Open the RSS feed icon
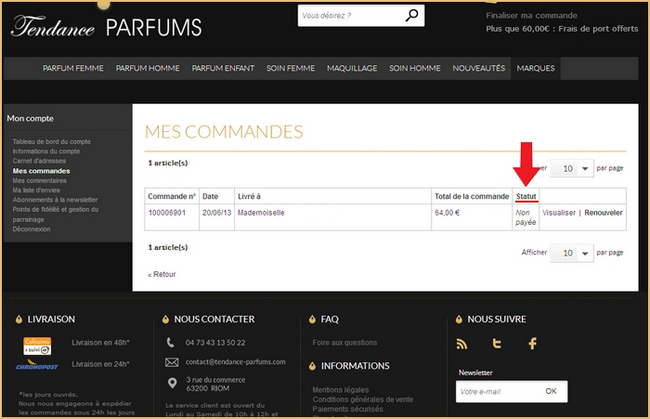The image size is (650, 419). coord(461,344)
